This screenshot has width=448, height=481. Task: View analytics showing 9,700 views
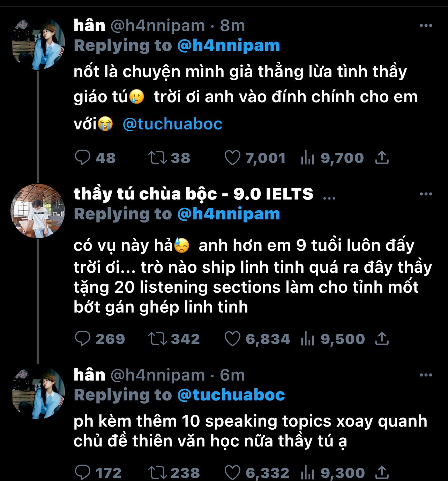(307, 159)
